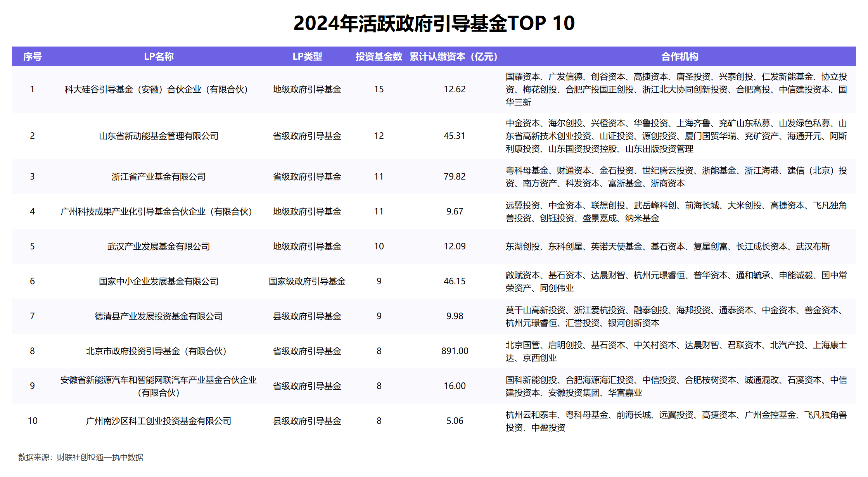Click fund count 10 for 武汉产业发展基金
This screenshot has width=868, height=477.
coord(379,247)
